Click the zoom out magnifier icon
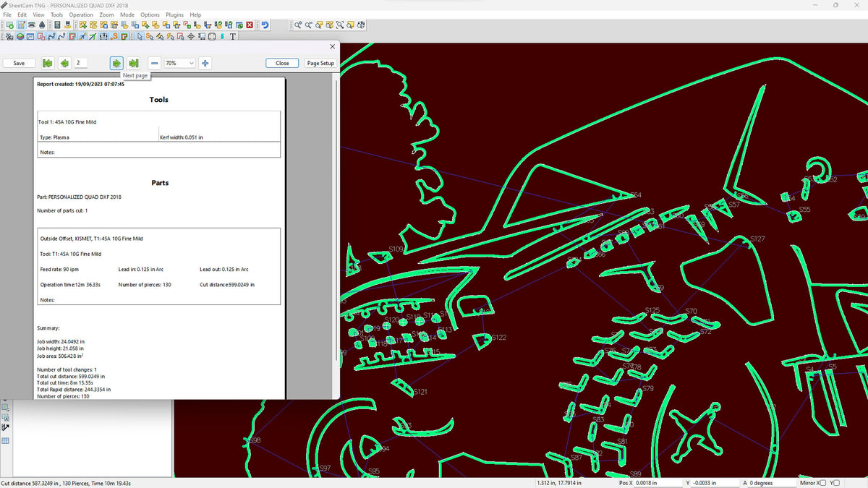 (308, 25)
